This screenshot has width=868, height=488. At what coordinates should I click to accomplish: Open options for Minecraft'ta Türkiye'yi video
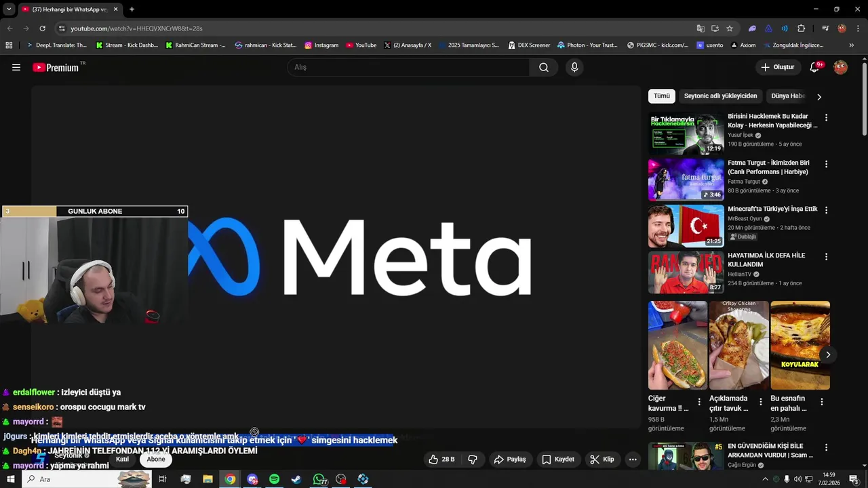(826, 210)
